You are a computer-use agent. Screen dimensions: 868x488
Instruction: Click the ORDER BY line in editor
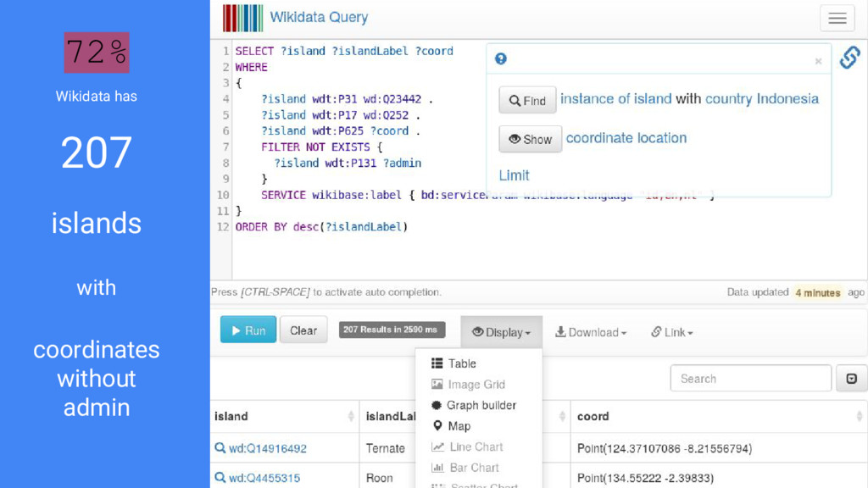(321, 227)
